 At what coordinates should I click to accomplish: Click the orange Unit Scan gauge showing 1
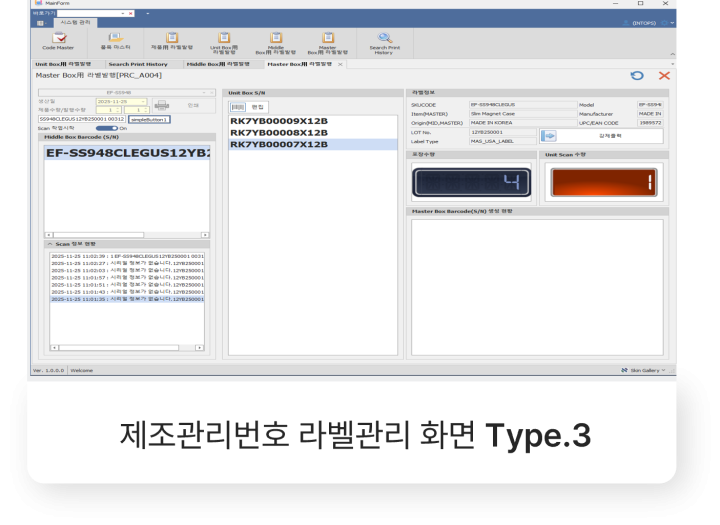(x=604, y=182)
